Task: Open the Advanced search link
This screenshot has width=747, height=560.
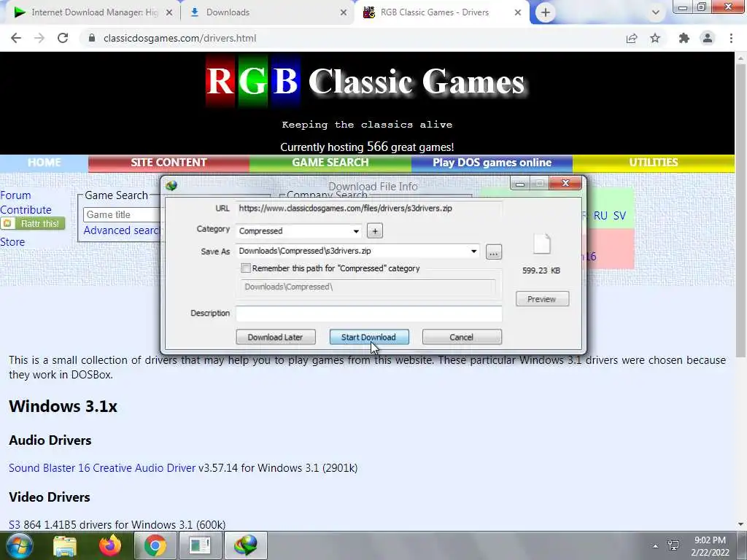Action: 122,230
